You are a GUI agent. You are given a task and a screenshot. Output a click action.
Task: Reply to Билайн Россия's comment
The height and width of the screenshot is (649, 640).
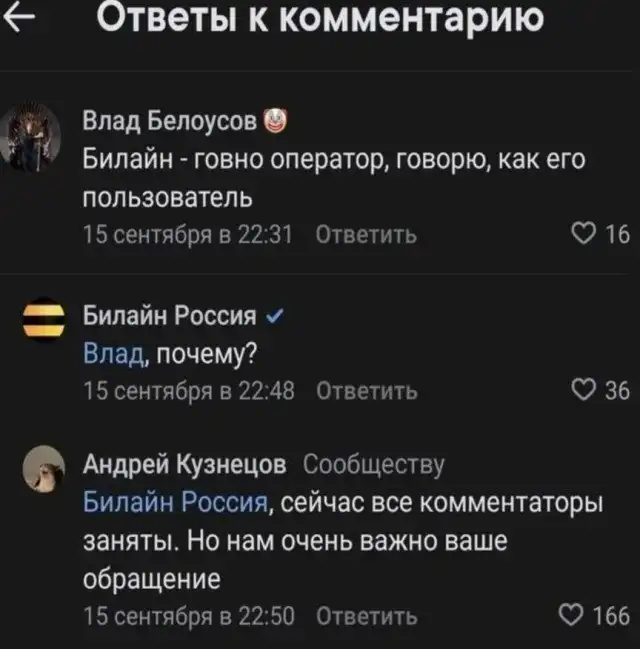pyautogui.click(x=366, y=390)
